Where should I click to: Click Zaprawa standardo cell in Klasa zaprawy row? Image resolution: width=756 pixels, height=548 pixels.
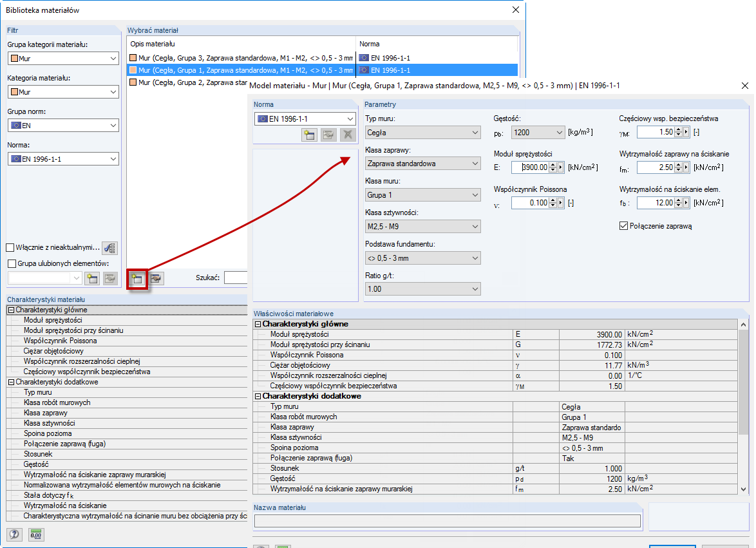pos(592,428)
